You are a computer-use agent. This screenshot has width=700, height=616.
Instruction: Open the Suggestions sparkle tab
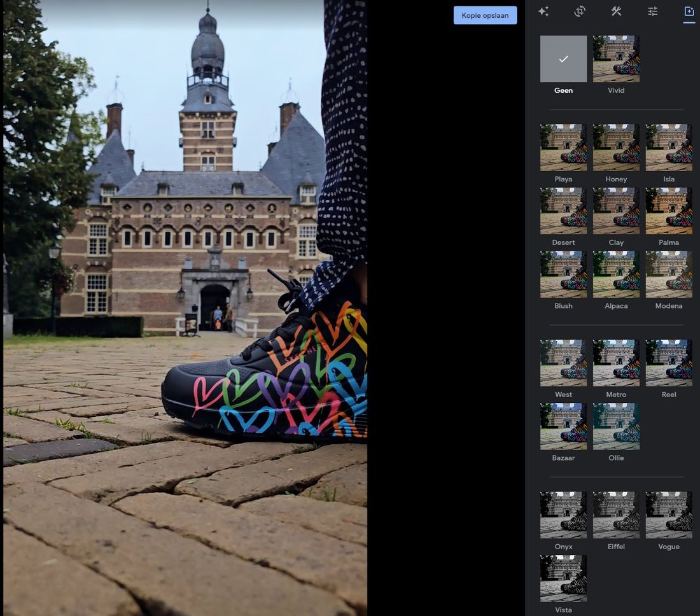(543, 11)
